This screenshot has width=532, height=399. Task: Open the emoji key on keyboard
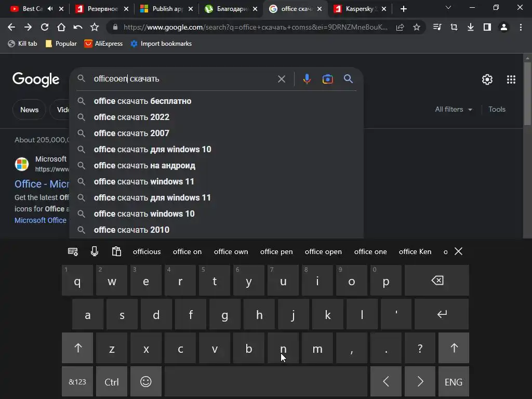click(146, 382)
